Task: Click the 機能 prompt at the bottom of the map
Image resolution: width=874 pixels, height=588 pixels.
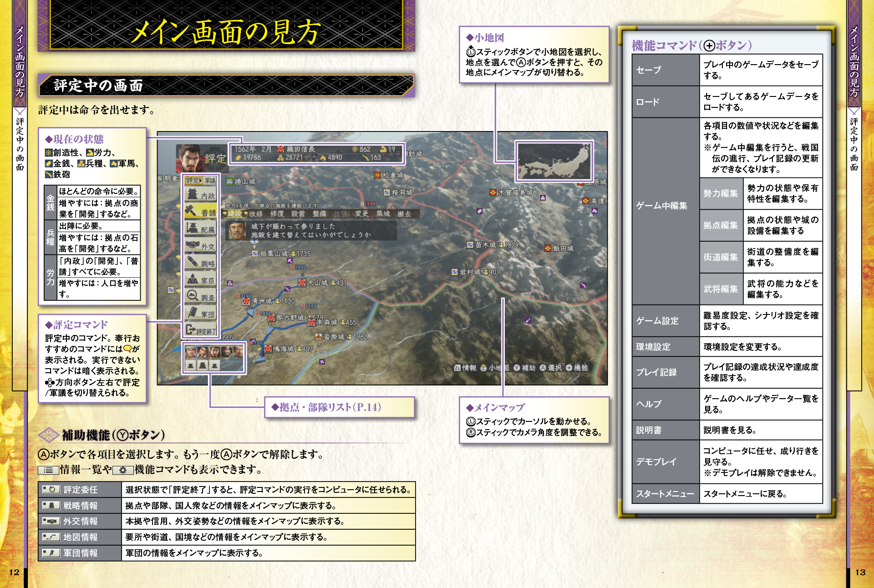Action: click(577, 368)
